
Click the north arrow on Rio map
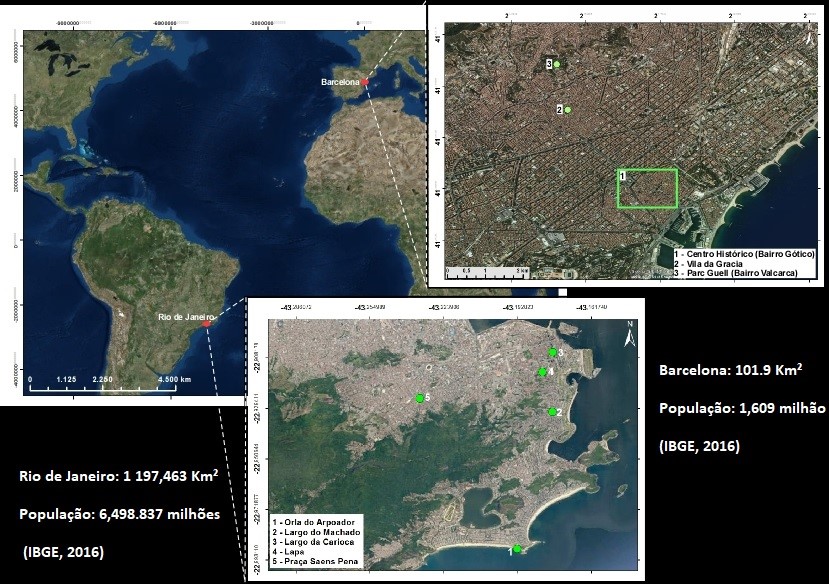(x=629, y=335)
